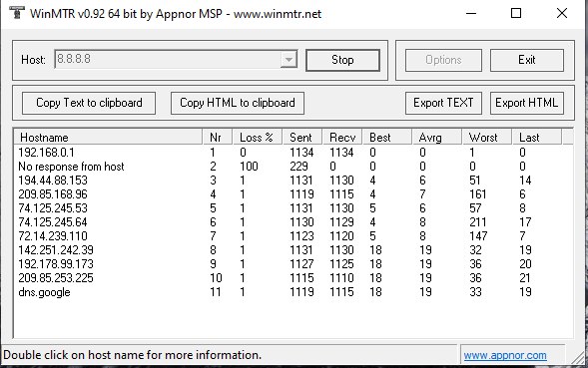Export results as HTML
Viewport: 588px width, 368px height.
527,103
